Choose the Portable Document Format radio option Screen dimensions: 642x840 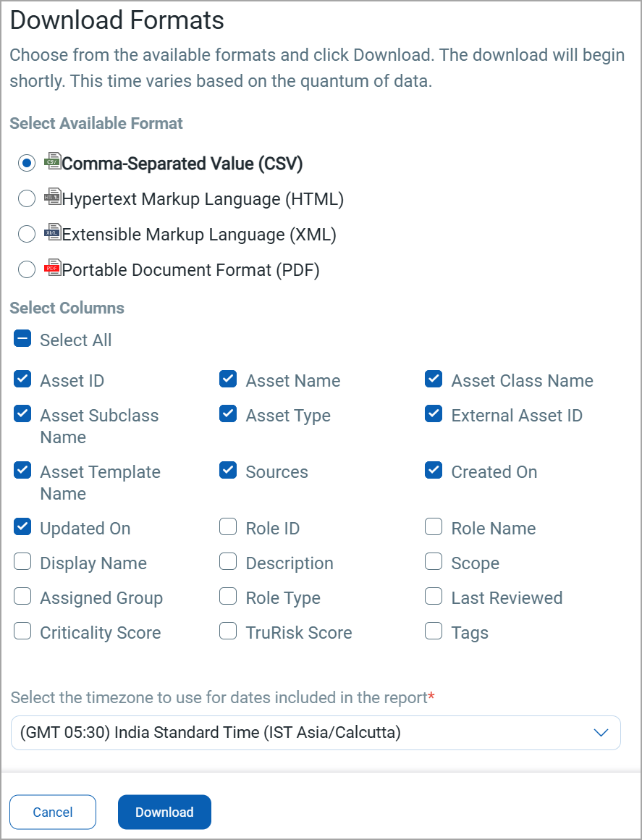pos(27,270)
